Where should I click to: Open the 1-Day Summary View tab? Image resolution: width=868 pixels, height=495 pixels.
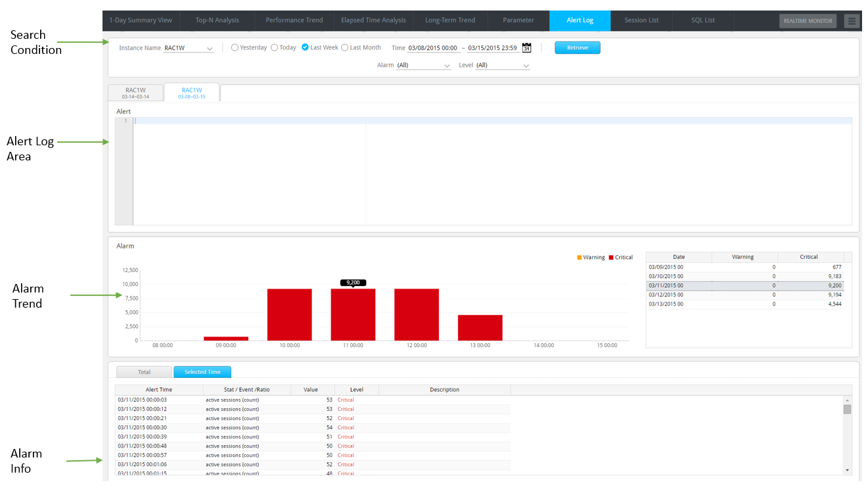pos(141,20)
